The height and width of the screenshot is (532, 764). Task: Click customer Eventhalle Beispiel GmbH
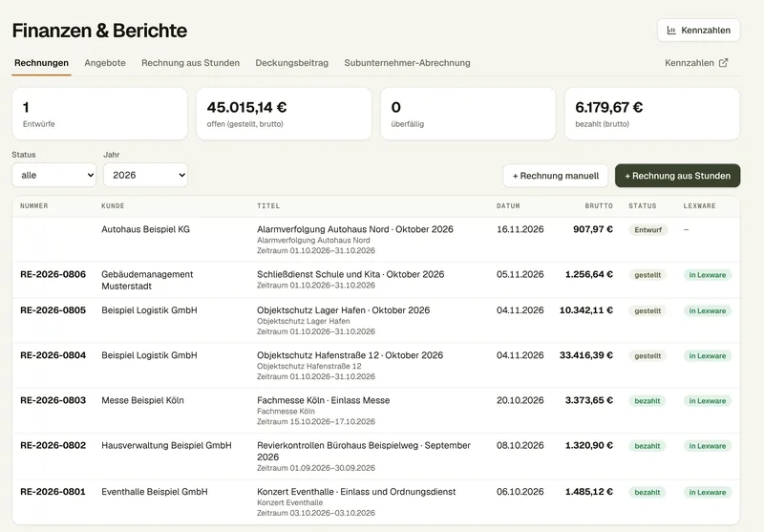155,492
